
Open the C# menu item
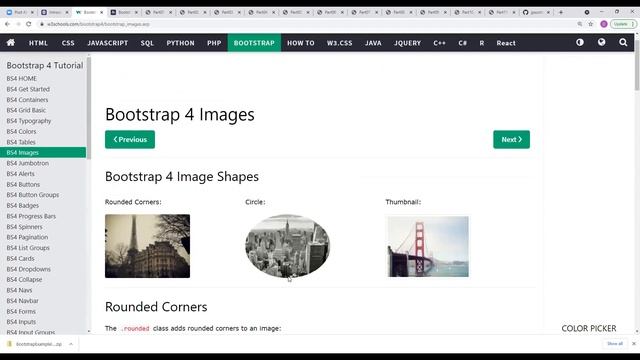[x=462, y=43]
